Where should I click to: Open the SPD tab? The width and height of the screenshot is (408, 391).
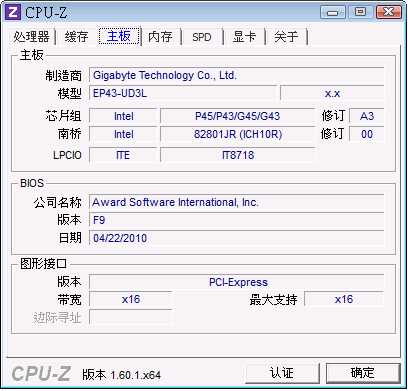coord(202,36)
